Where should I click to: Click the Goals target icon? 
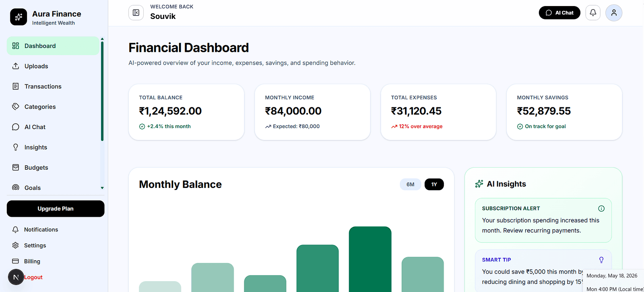pyautogui.click(x=16, y=187)
